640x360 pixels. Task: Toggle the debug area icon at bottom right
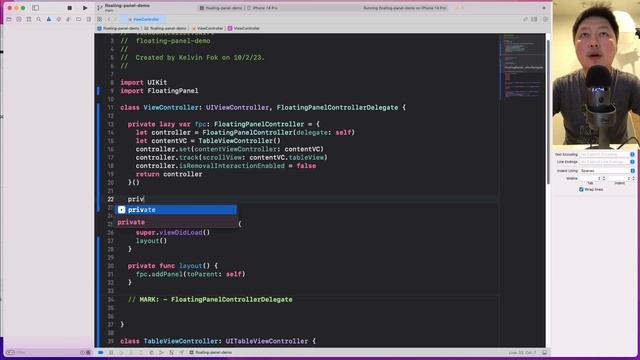click(x=544, y=352)
